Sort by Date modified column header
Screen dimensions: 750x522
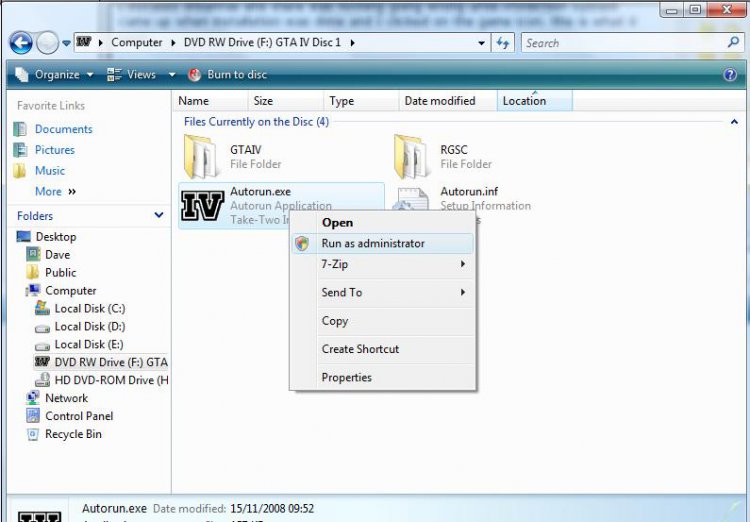448,101
